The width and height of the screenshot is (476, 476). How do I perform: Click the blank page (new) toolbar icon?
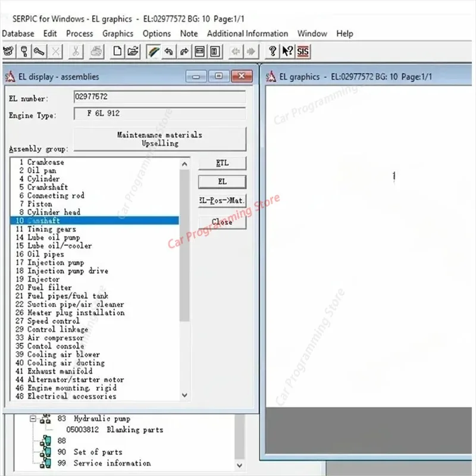pos(117,51)
